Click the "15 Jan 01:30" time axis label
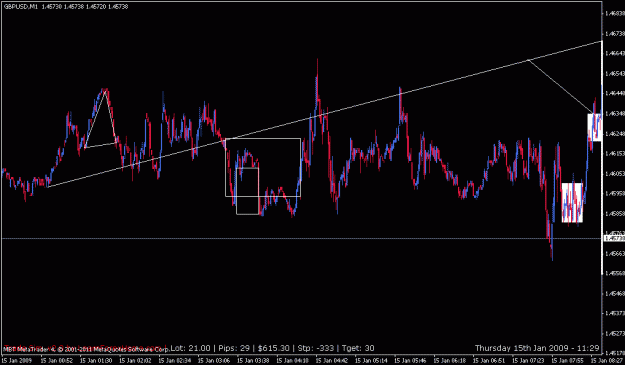The height and width of the screenshot is (365, 625). click(x=96, y=361)
